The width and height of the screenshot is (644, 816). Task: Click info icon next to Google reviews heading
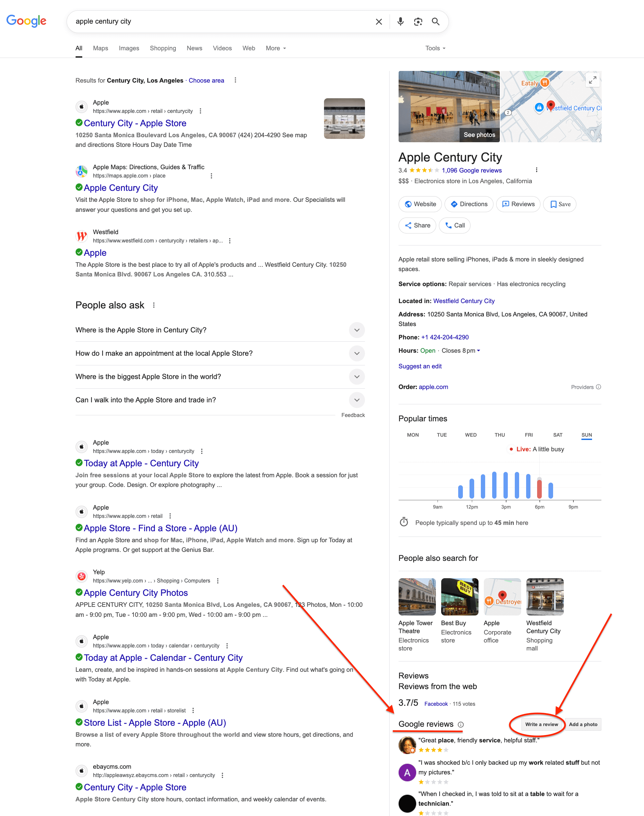click(461, 724)
